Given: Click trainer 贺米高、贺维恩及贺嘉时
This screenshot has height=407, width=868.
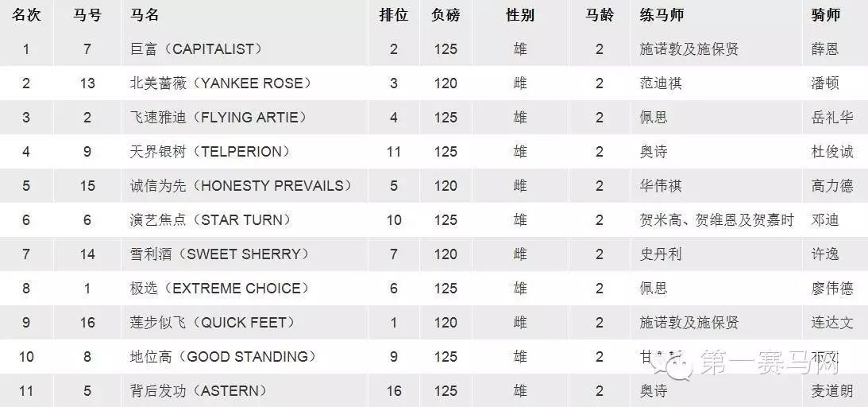Looking at the screenshot, I should (717, 220).
